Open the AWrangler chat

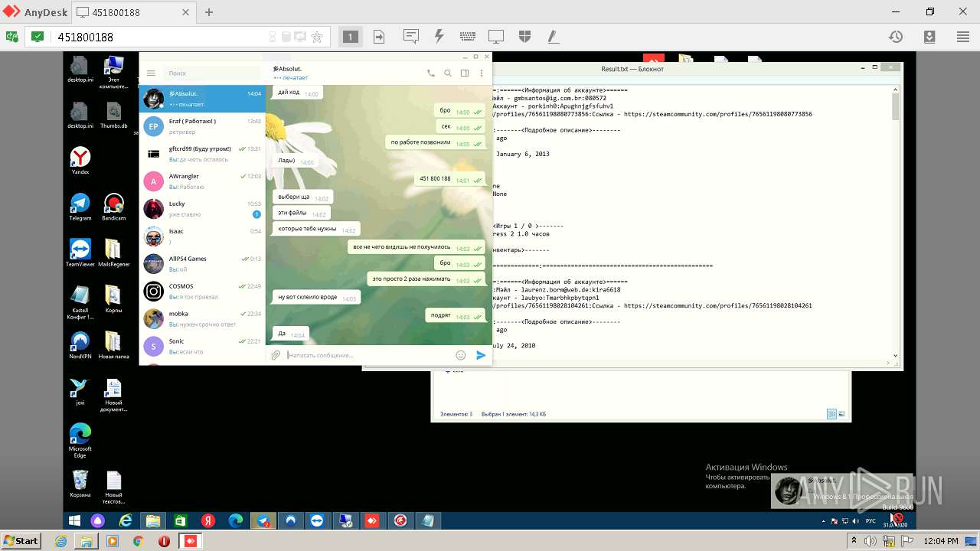pos(202,181)
